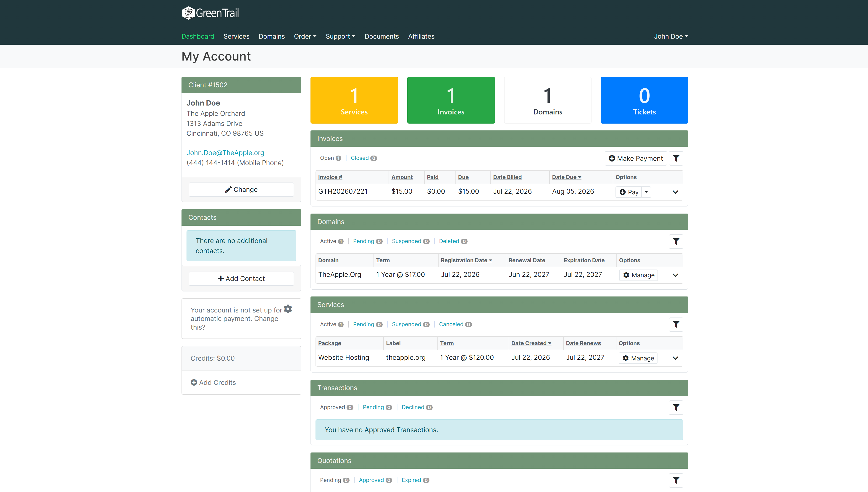The height and width of the screenshot is (492, 868).
Task: Click Change client info button
Action: [x=241, y=190]
